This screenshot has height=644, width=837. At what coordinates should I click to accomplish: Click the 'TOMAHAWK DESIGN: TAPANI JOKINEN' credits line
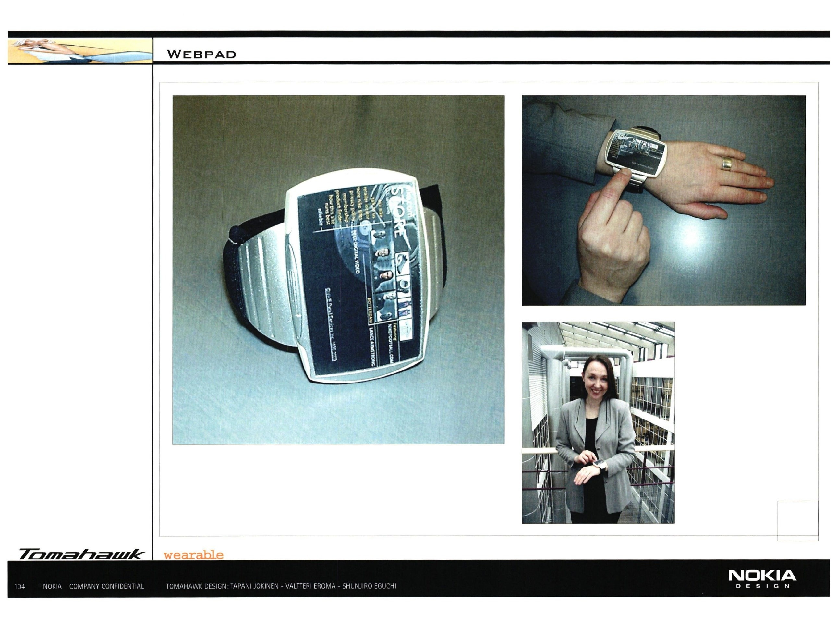pos(281,586)
